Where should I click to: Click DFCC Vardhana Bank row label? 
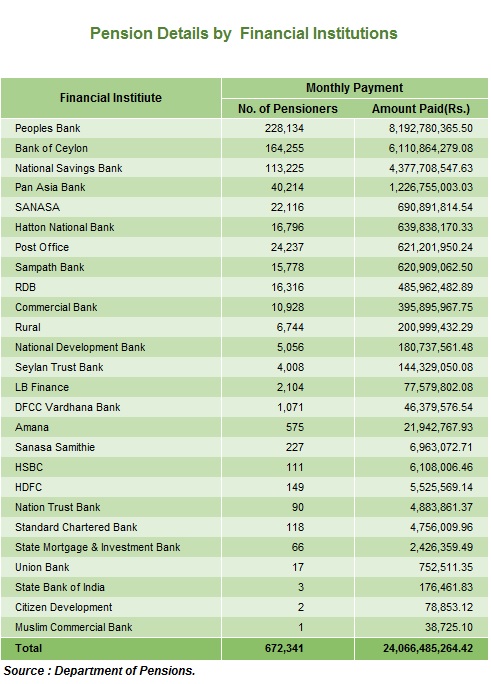point(68,407)
